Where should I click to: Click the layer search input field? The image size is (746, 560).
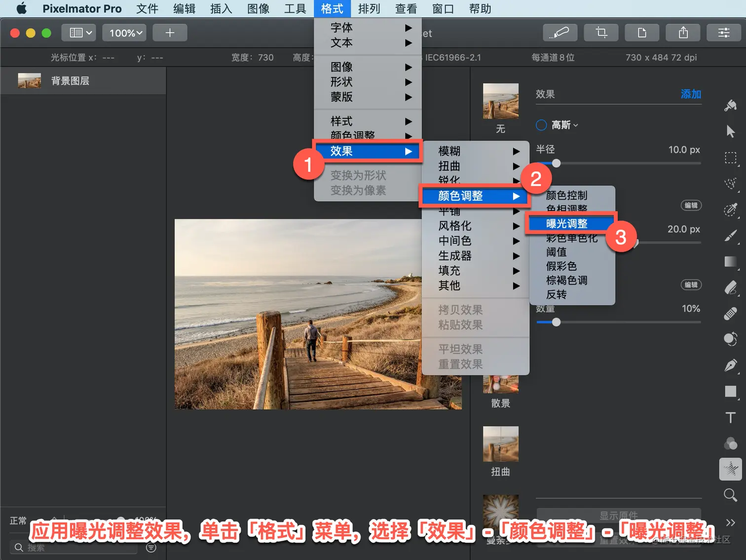pyautogui.click(x=74, y=547)
